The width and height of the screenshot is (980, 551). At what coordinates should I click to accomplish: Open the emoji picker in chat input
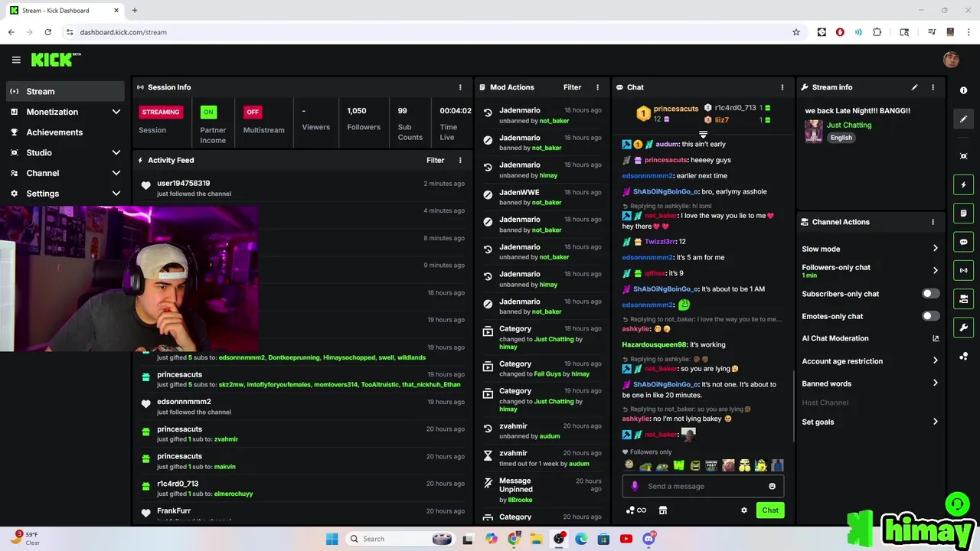coord(772,486)
